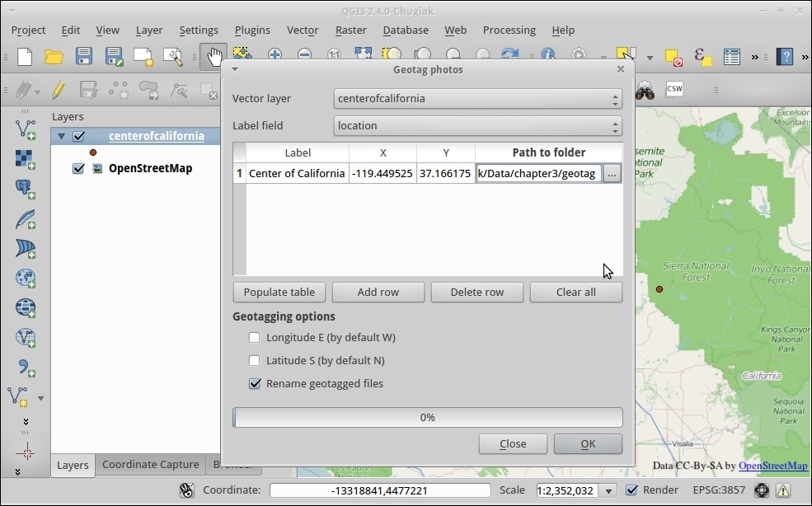
Task: Click the Deselect features icon
Action: coord(674,57)
